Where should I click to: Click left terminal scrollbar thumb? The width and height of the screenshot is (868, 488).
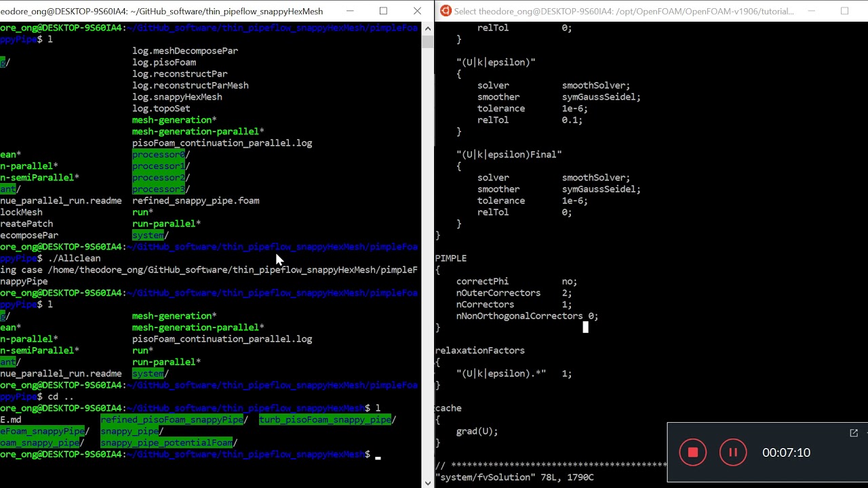pyautogui.click(x=427, y=41)
